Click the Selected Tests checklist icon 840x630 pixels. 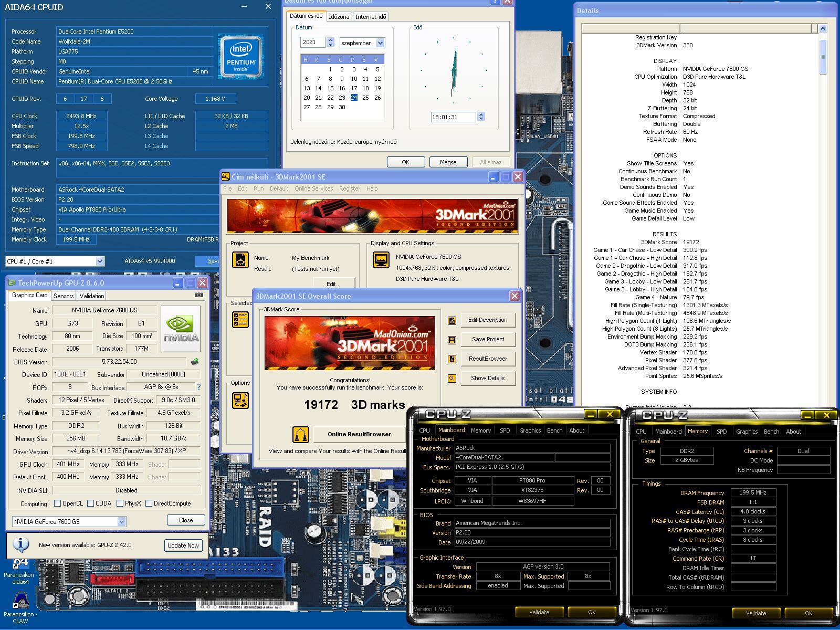click(x=240, y=319)
